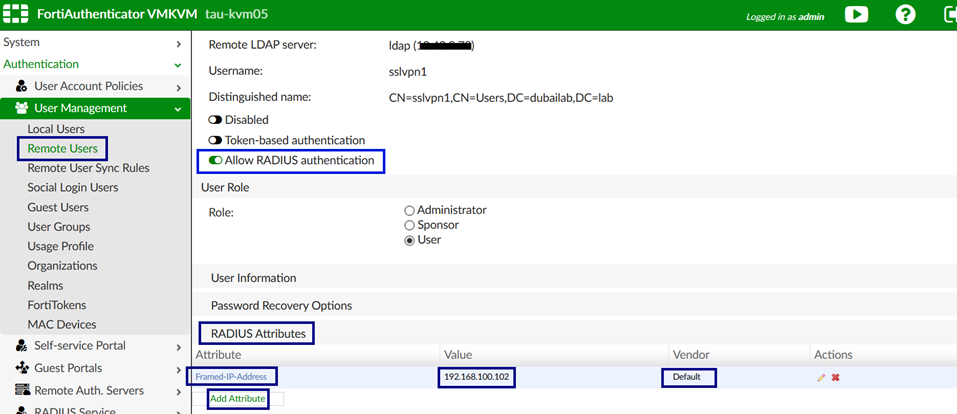Screen dimensions: 957x414
Task: Go to FortiTokens menu item
Action: pos(57,305)
